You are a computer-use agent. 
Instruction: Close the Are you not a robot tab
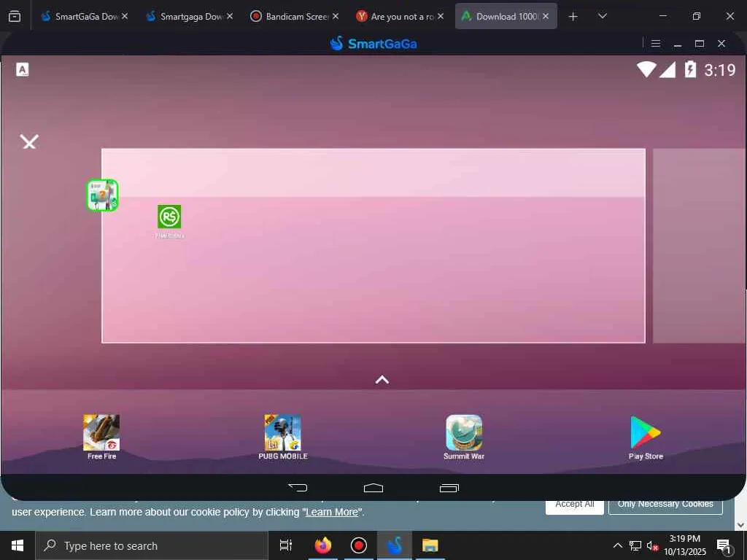point(441,16)
